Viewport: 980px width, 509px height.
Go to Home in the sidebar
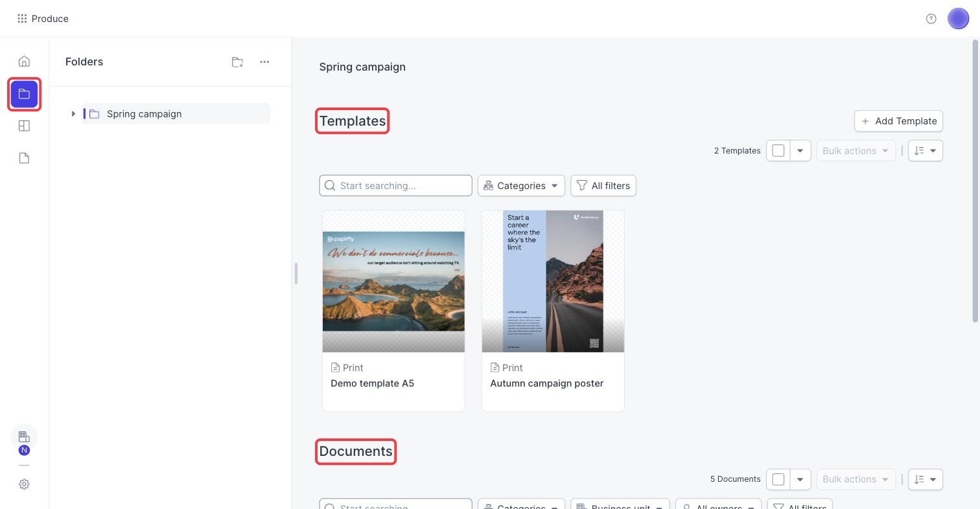click(x=24, y=62)
